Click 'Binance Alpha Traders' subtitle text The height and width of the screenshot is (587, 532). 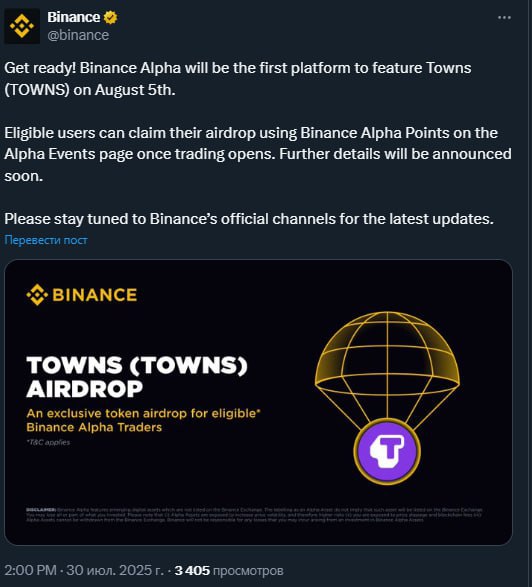point(94,428)
